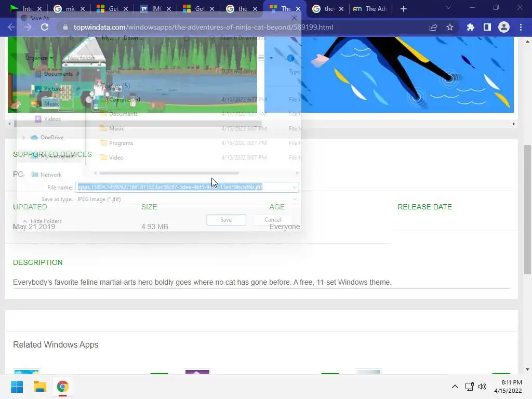532x399 pixels.
Task: Close the 'IMC' tab
Action: point(169,9)
